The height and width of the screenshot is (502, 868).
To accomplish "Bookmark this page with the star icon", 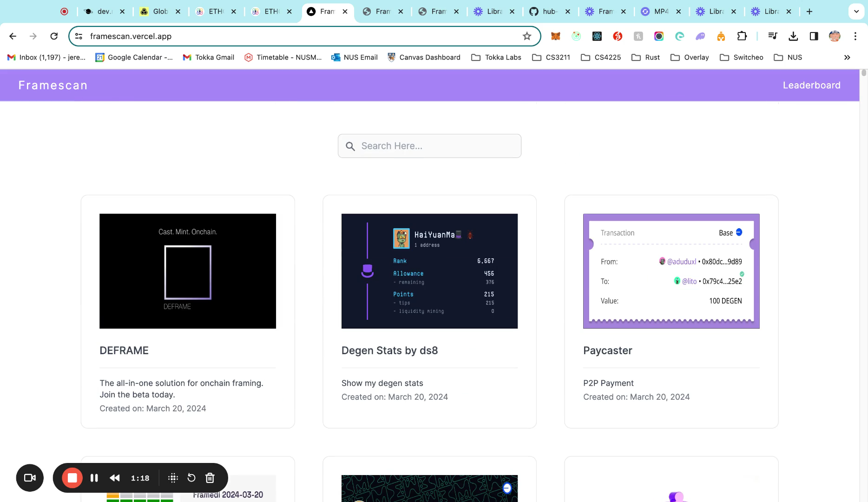I will (x=526, y=36).
